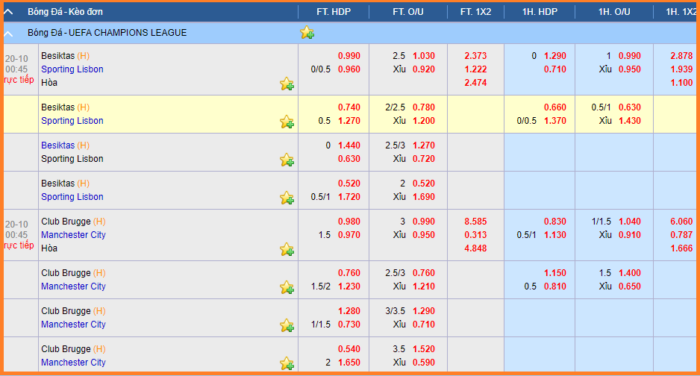Pick Manchester City handicap odds 0.730
The image size is (700, 376).
[x=349, y=324]
